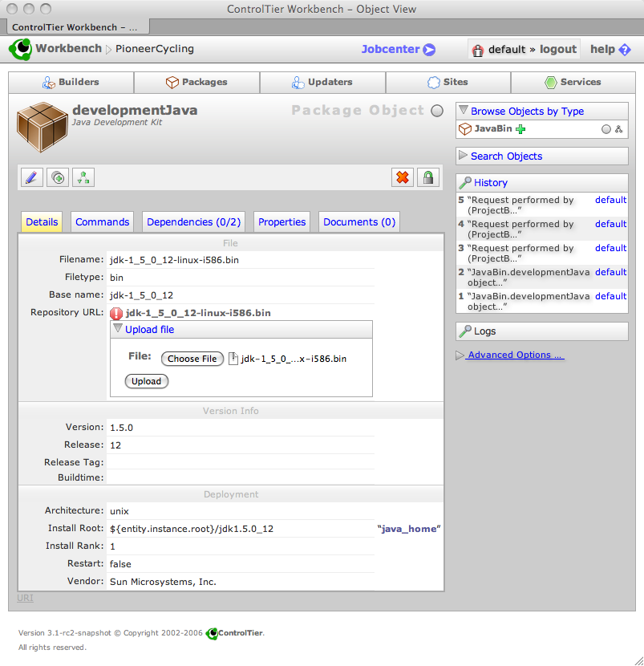Switch to Dependencies (0/2) tab

(x=193, y=222)
